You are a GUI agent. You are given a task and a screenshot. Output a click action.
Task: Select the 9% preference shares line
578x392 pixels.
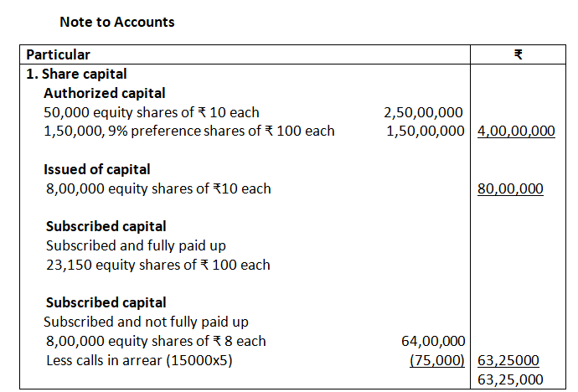[x=189, y=131]
